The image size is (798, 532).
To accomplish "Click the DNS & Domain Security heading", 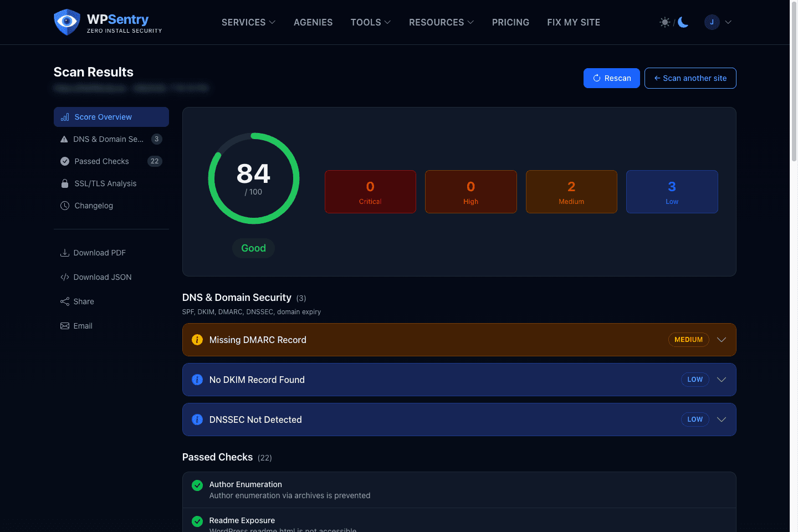I will tap(237, 298).
